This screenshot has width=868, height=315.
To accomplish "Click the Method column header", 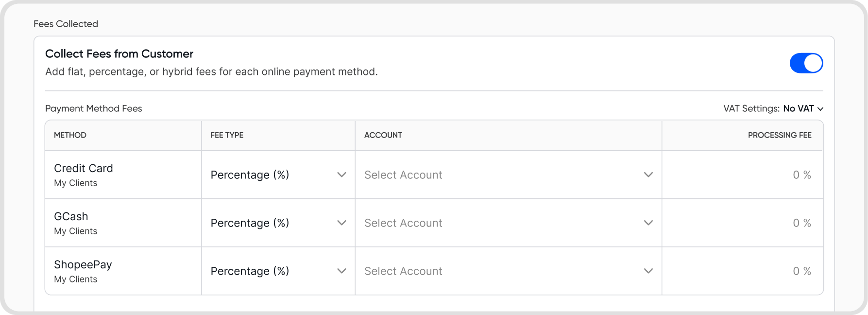I will coord(70,135).
